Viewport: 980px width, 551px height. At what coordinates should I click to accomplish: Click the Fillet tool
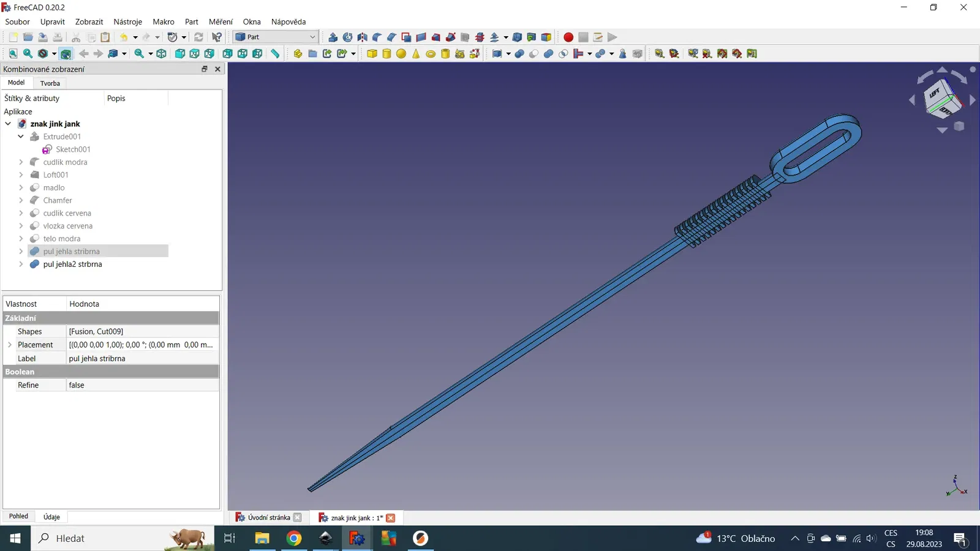[377, 37]
